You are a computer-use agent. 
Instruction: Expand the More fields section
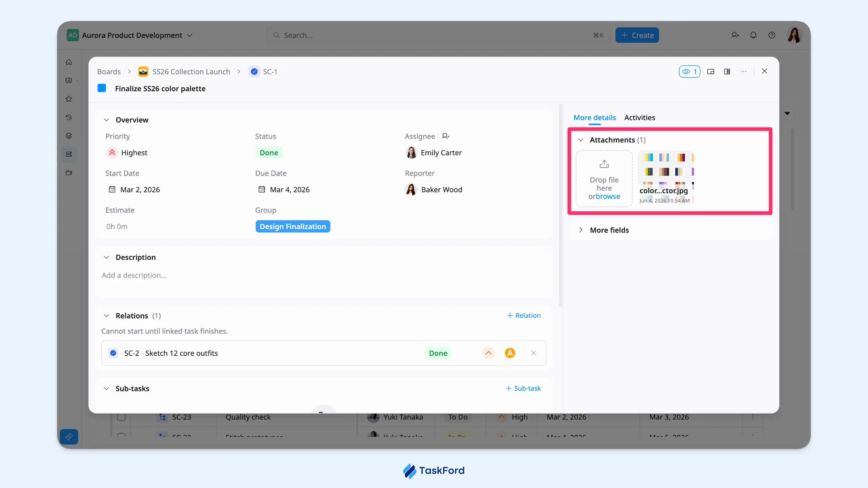tap(581, 230)
